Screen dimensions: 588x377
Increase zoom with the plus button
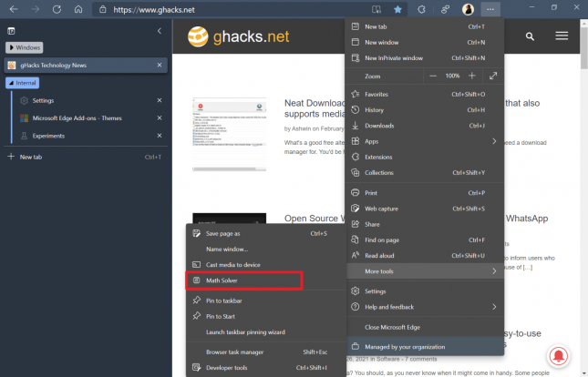[471, 76]
